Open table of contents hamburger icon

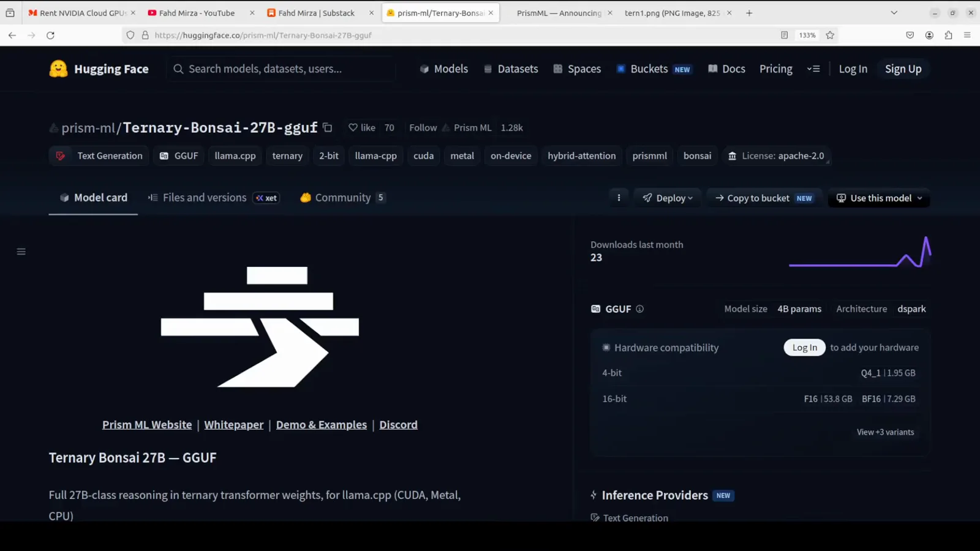pos(21,252)
